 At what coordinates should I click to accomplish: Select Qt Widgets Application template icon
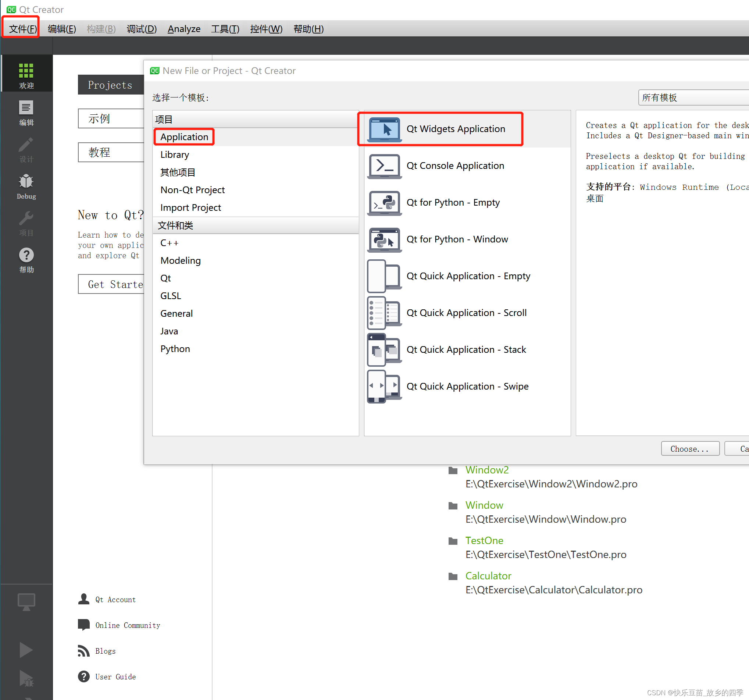point(385,128)
